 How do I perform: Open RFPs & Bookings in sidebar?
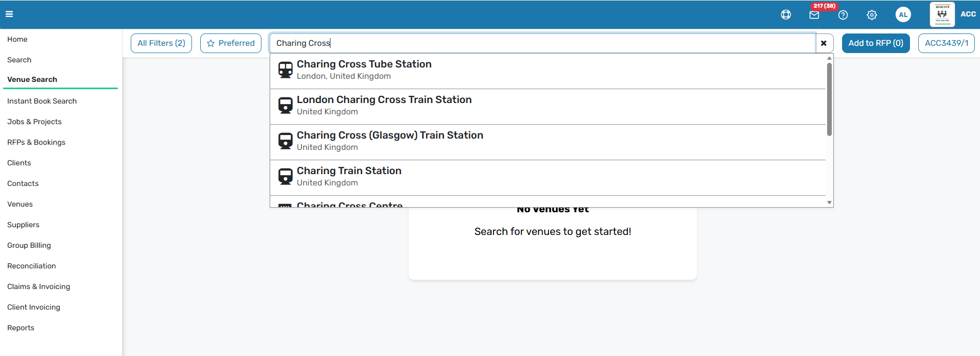36,142
